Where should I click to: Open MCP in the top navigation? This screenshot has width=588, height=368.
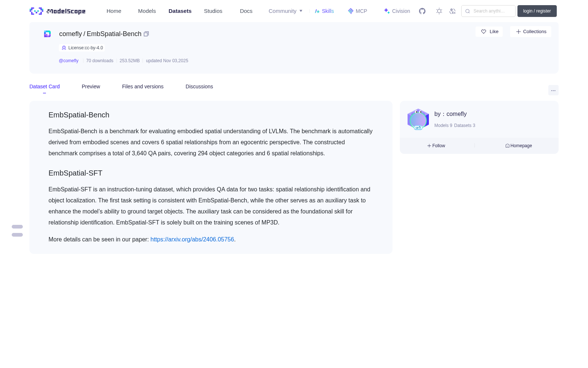coord(358,11)
